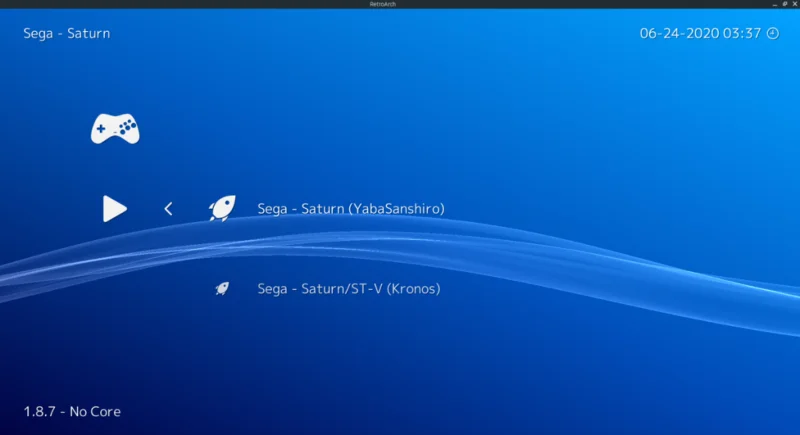
Task: Click the Sega - Saturn title heading
Action: (66, 33)
